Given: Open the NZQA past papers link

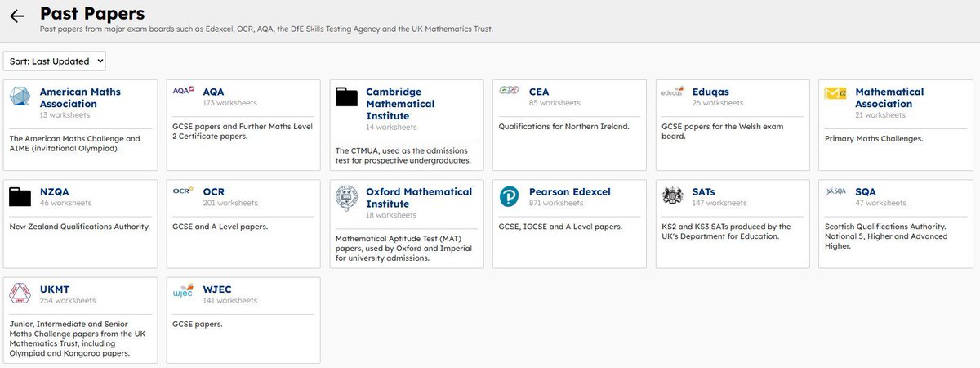Looking at the screenshot, I should (55, 191).
